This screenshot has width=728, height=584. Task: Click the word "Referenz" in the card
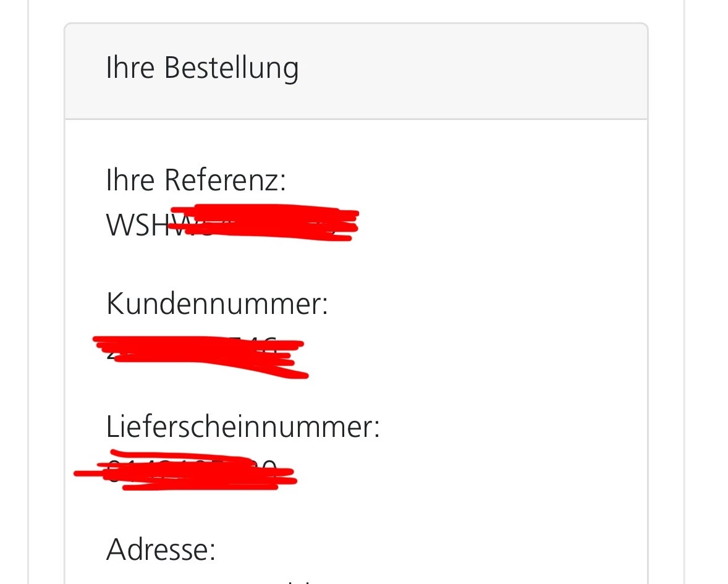coord(225,180)
